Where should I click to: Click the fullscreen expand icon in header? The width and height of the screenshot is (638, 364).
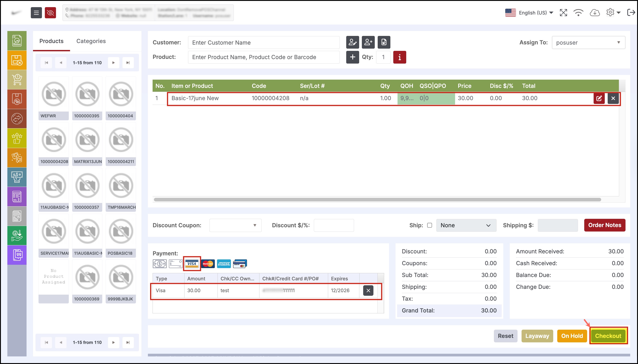563,12
